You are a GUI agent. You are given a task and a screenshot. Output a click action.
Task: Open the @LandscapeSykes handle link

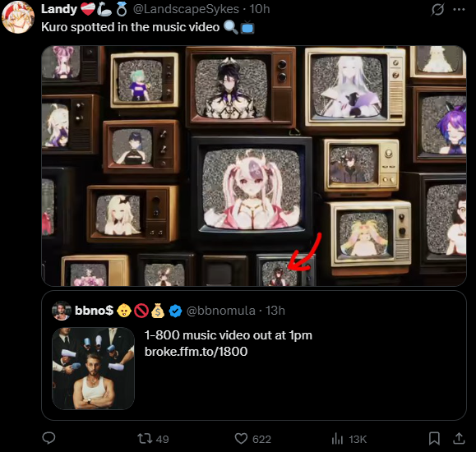click(x=186, y=9)
